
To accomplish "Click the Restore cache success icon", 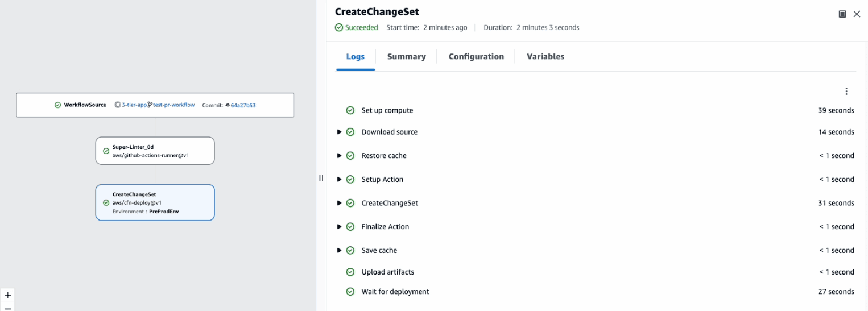I will (x=350, y=156).
